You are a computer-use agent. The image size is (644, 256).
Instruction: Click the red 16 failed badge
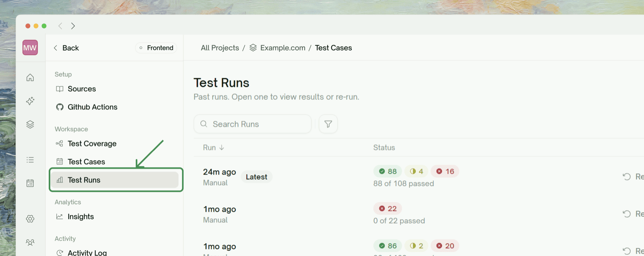pos(445,171)
